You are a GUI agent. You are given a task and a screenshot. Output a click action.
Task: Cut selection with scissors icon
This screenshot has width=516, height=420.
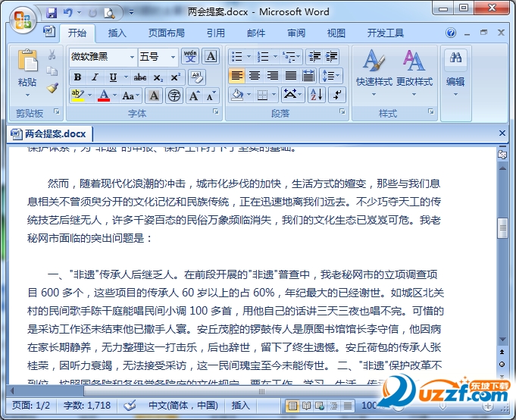[x=52, y=55]
